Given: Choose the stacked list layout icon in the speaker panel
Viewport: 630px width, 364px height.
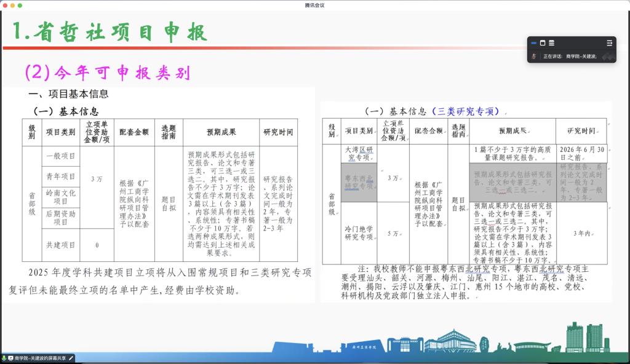Looking at the screenshot, I should (x=551, y=43).
